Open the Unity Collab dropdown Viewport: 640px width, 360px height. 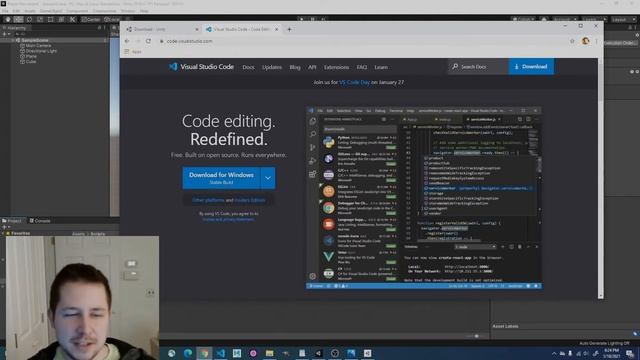tap(523, 19)
